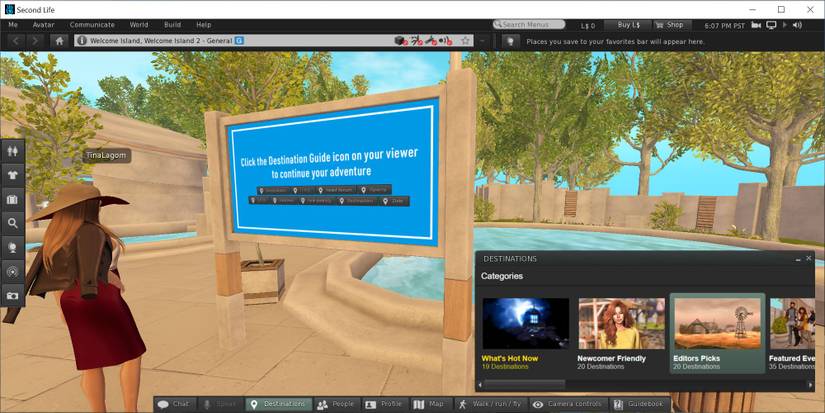
Task: Open the Me menu
Action: [x=13, y=25]
